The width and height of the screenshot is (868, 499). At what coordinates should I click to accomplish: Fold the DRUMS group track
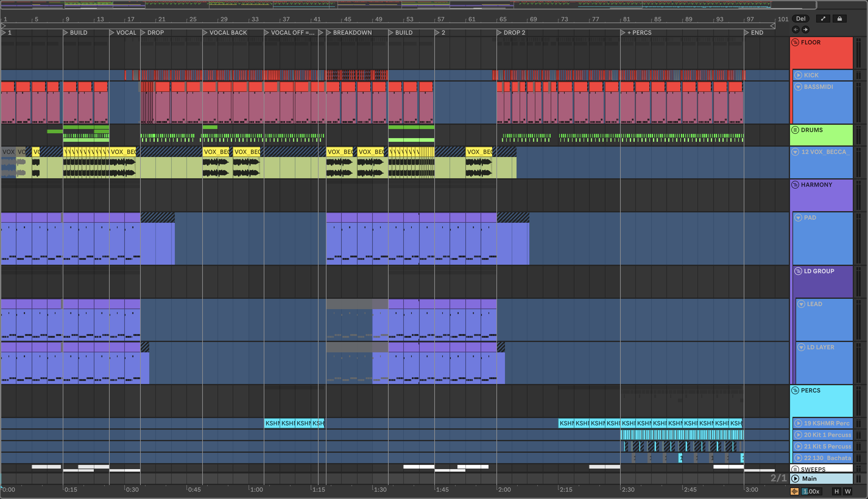click(795, 130)
